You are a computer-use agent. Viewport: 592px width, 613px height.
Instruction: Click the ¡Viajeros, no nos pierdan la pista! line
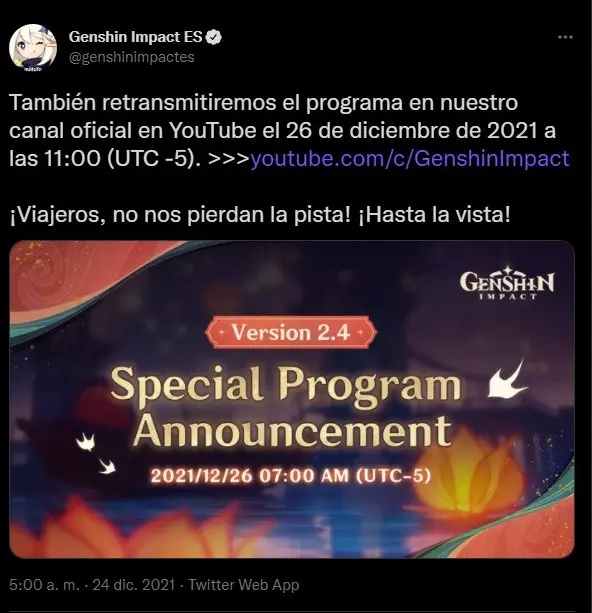point(179,215)
